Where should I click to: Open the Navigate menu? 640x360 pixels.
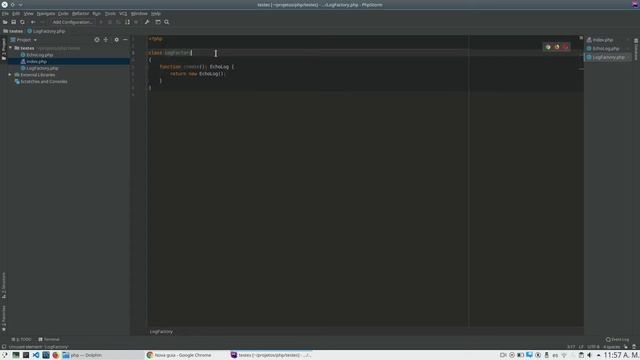click(46, 13)
